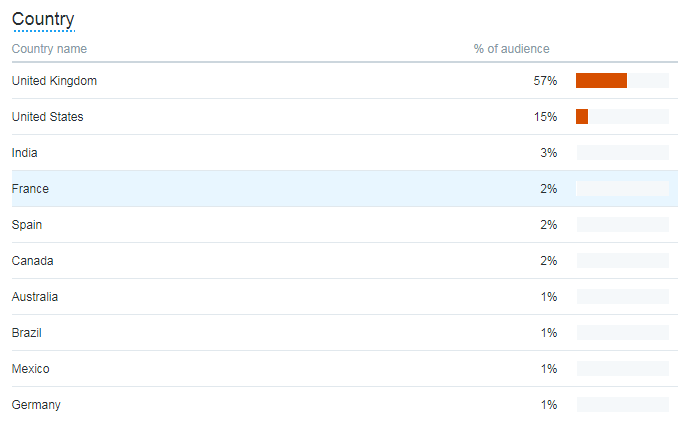
Task: Click the Germany country name
Action: [36, 405]
